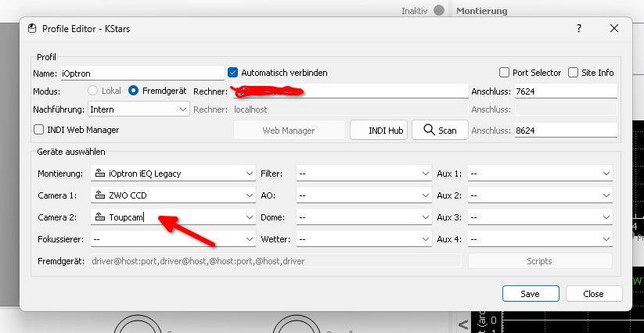
Task: Open the Aux 2 dropdown
Action: [540, 195]
